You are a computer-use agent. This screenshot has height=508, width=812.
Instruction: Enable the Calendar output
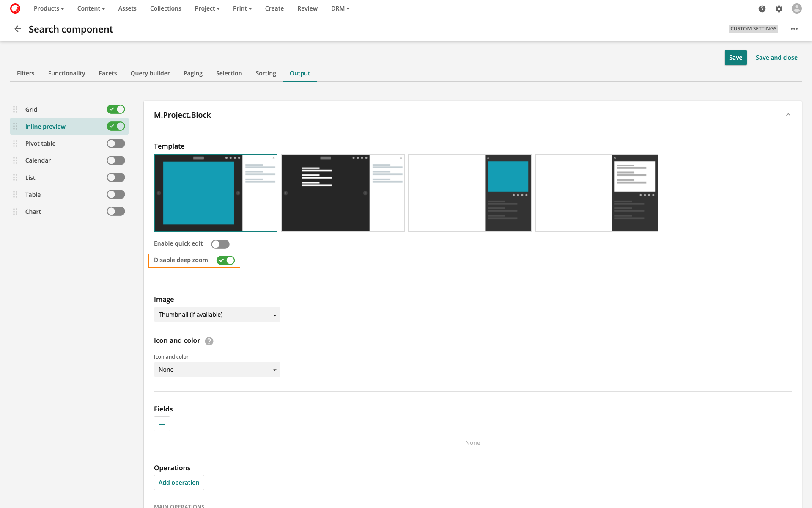[116, 160]
